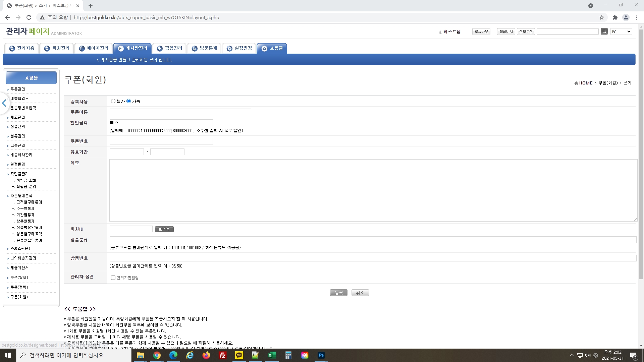Select the 불가 radio for 중복사용
Screen dimensions: 644x362
(x=113, y=101)
